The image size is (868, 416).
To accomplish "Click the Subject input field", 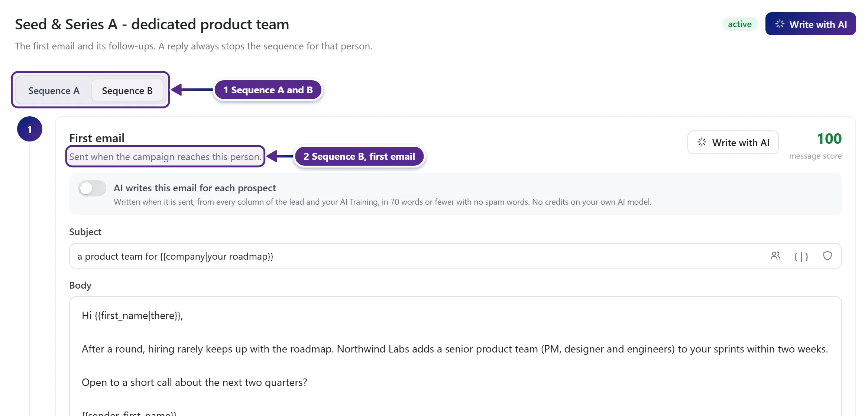I will click(x=455, y=256).
